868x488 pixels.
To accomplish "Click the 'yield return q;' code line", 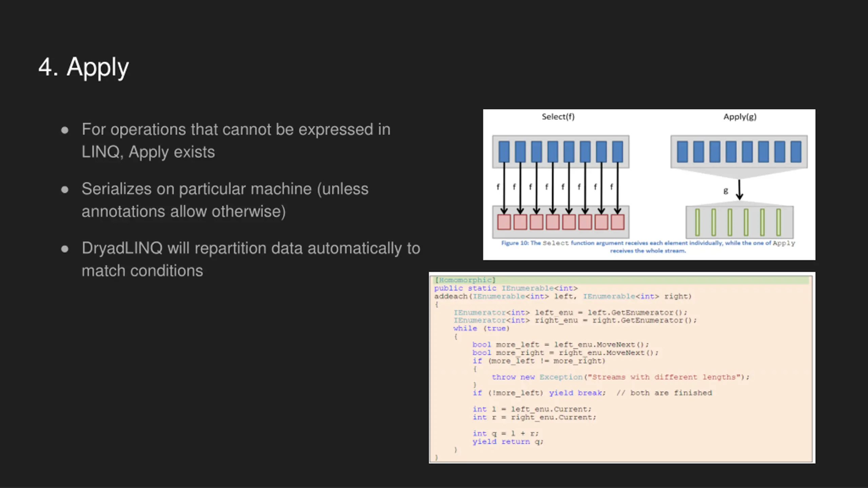I will [x=508, y=442].
